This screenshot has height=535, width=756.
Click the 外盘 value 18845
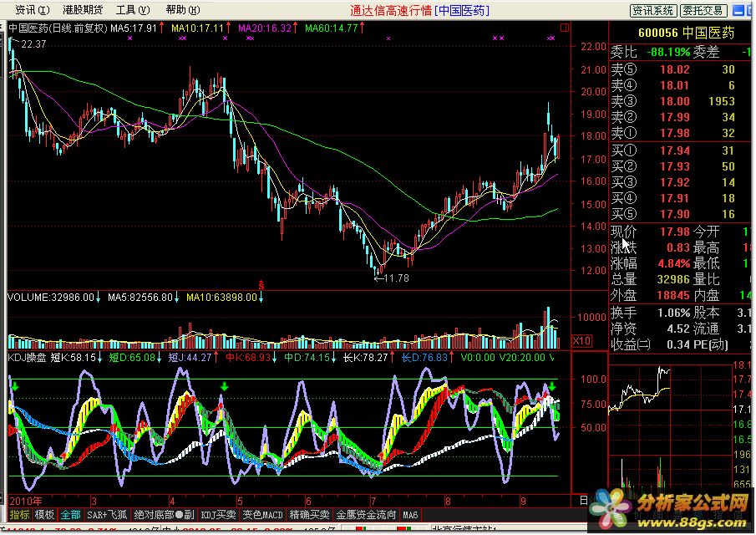pos(673,295)
